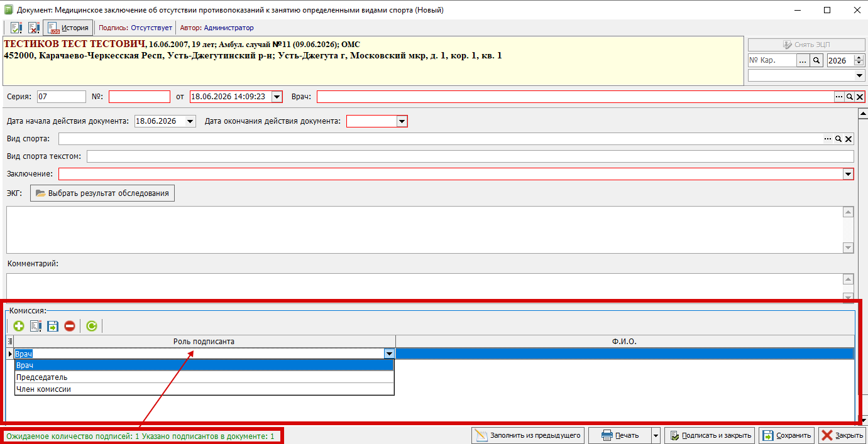Select Врач in the role dropdown list
The image size is (868, 444).
point(204,365)
